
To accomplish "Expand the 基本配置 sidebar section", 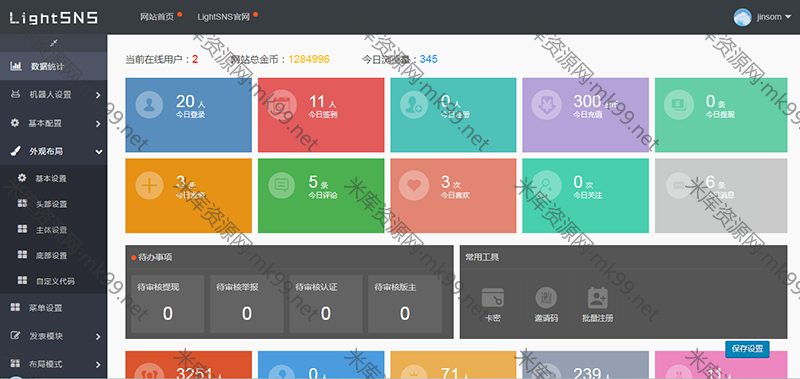I will click(53, 123).
